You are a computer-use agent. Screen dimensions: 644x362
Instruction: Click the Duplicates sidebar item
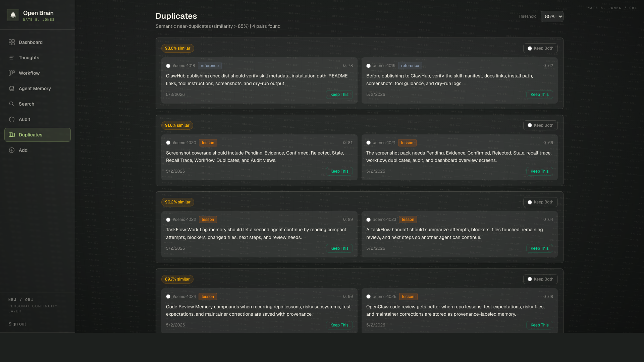[x=38, y=135]
